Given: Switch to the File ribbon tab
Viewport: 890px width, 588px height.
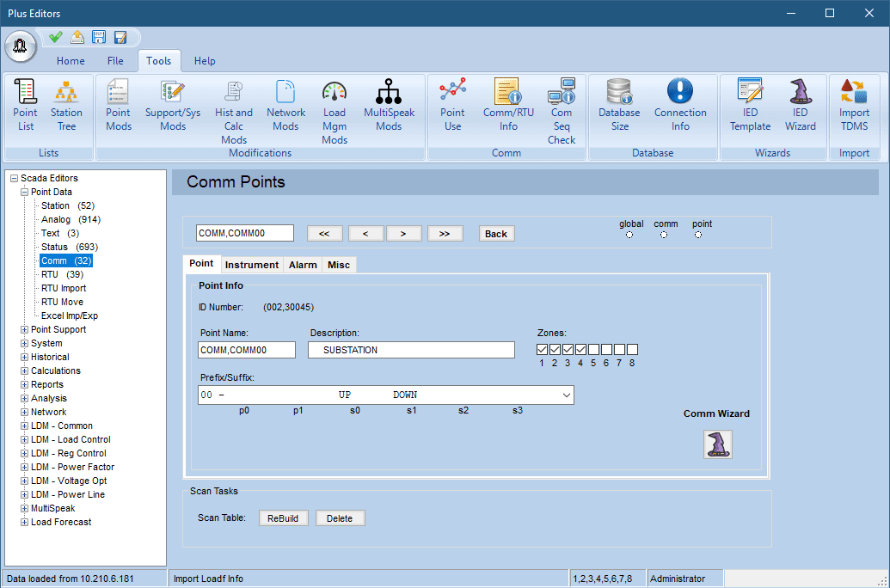Looking at the screenshot, I should click(115, 61).
